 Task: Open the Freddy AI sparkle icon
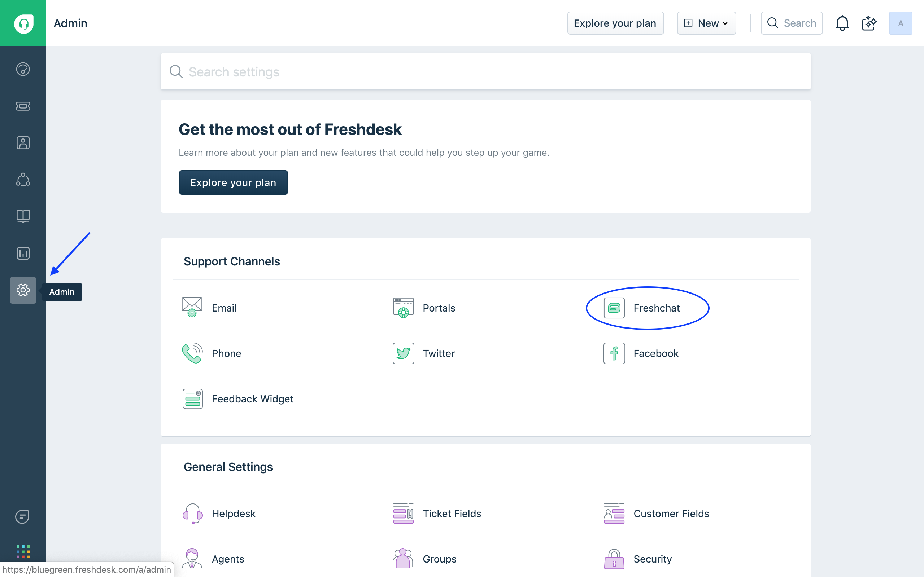(x=869, y=23)
